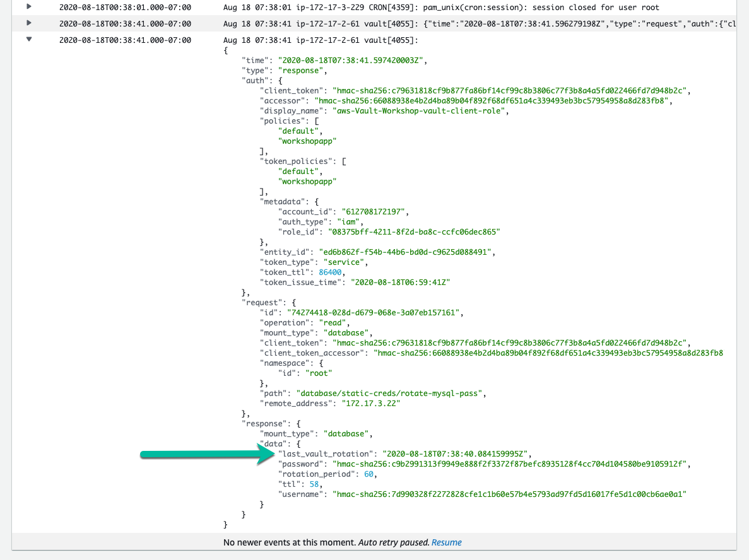Screen dimensions: 749x560
Task: Select the "No newer events at this moment" text
Action: coord(290,542)
